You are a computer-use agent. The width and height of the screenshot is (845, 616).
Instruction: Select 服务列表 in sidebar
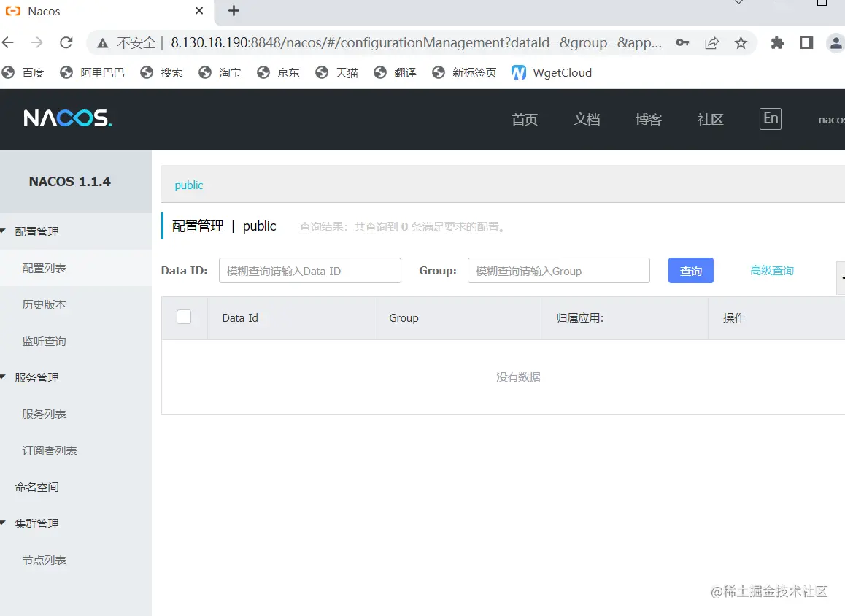(x=45, y=415)
